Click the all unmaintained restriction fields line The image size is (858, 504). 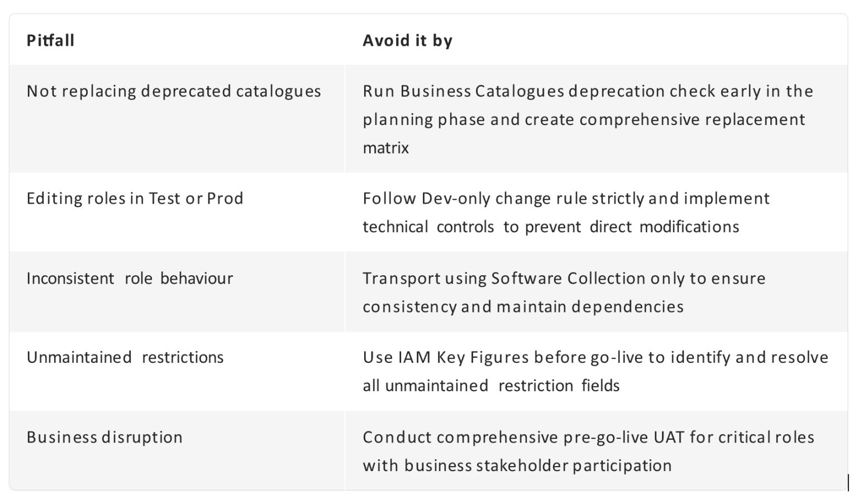[491, 386]
